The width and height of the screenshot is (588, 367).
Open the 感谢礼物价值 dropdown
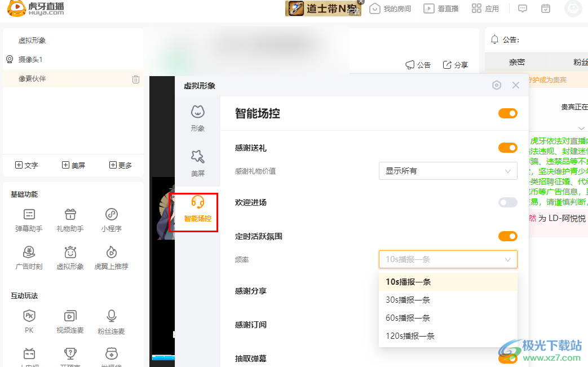coord(448,171)
